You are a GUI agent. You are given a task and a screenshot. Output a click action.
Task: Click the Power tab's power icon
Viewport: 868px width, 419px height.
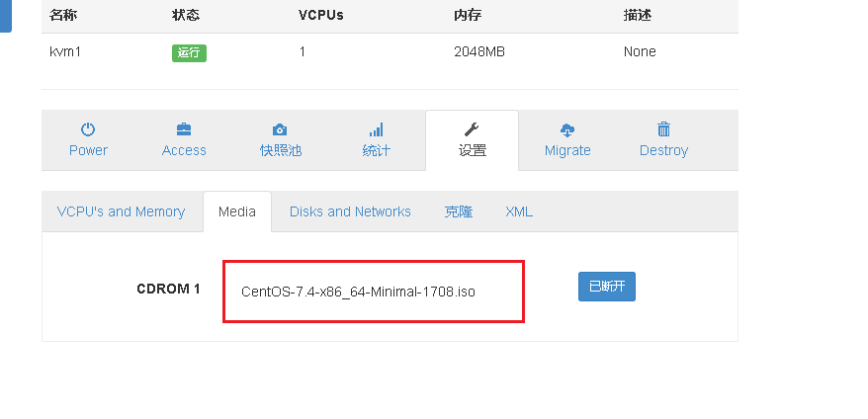(x=88, y=129)
